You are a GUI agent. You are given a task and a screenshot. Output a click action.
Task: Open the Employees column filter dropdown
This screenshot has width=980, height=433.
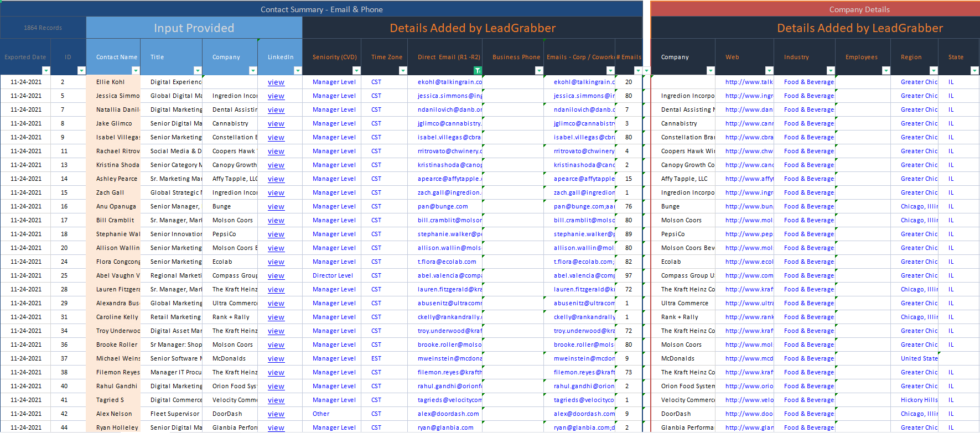point(886,71)
